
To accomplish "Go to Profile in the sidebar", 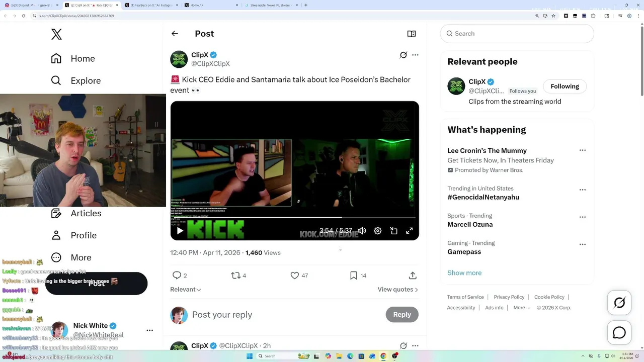I will pos(84,235).
